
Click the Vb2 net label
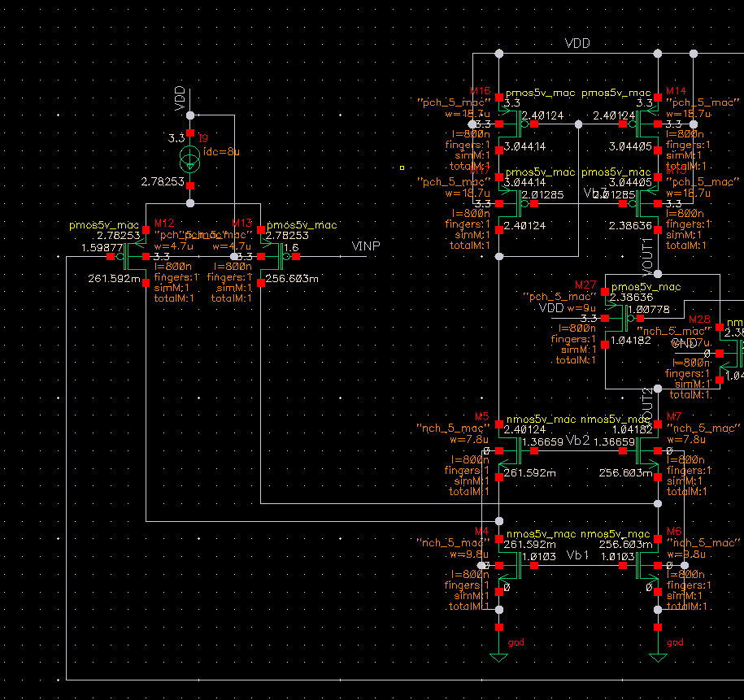point(578,441)
